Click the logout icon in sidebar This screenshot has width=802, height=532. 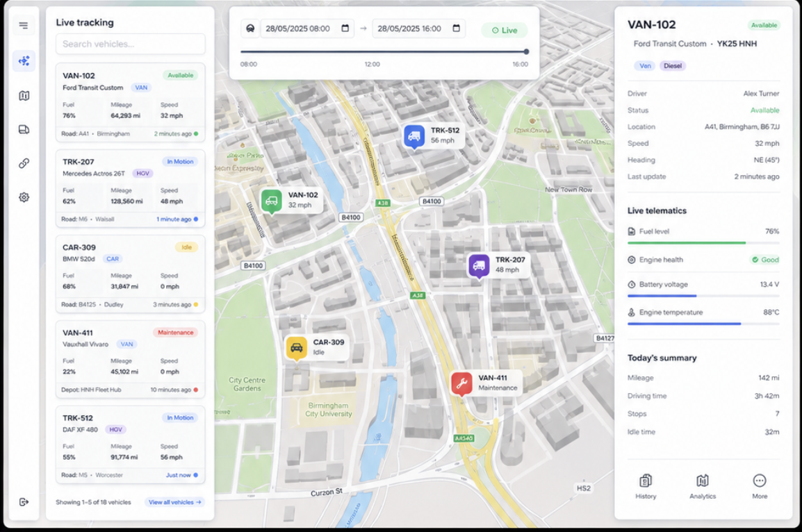click(24, 502)
